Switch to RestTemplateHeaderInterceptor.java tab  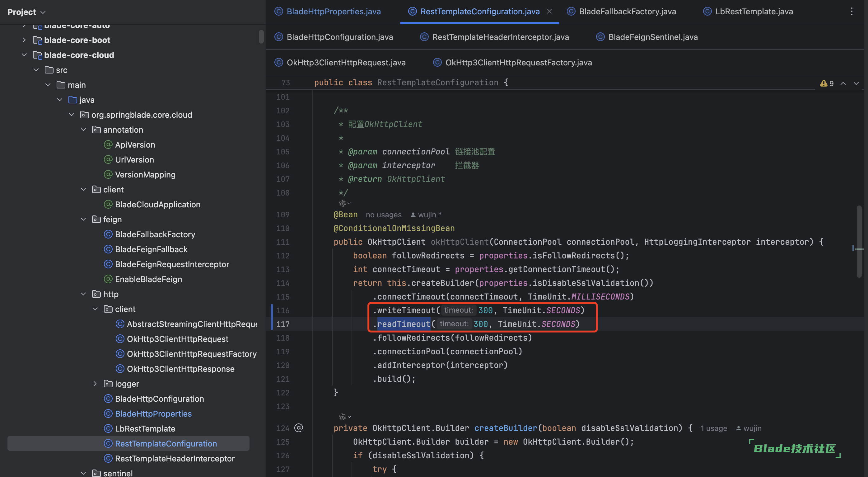[495, 37]
